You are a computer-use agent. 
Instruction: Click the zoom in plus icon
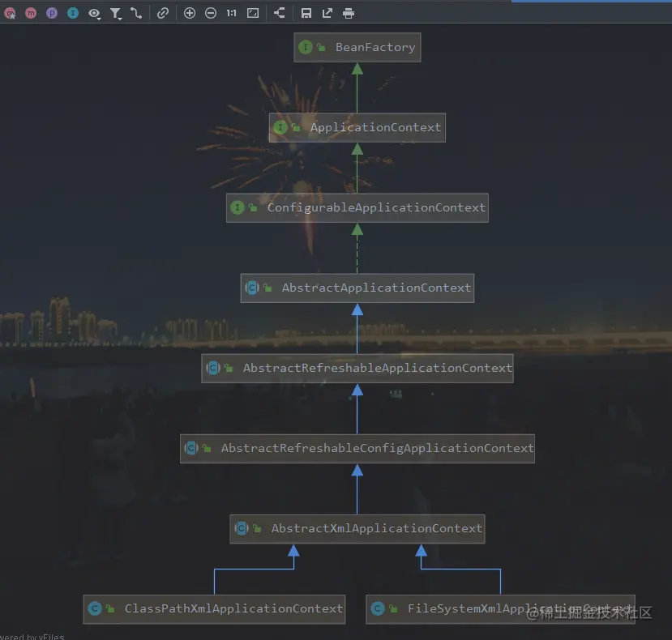[190, 13]
